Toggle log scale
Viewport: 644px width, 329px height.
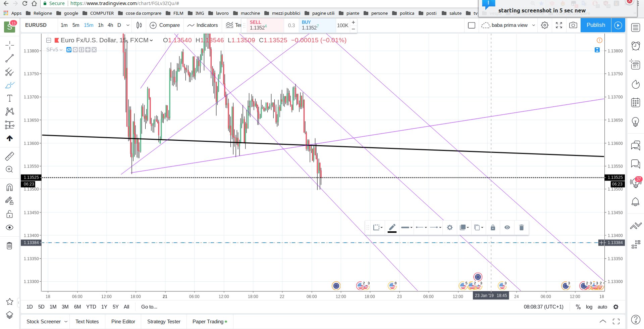click(589, 307)
